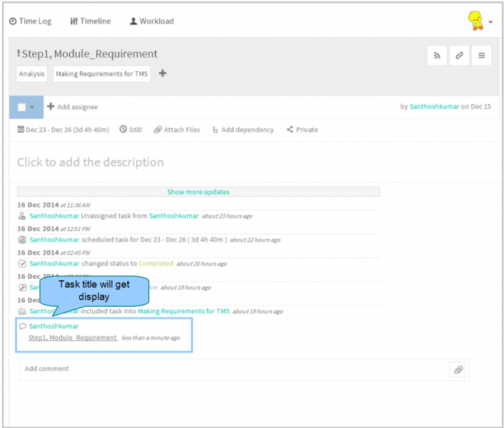The width and height of the screenshot is (504, 428).
Task: Click the calendar icon by Dec 23 - Dec 26
Action: [x=21, y=129]
